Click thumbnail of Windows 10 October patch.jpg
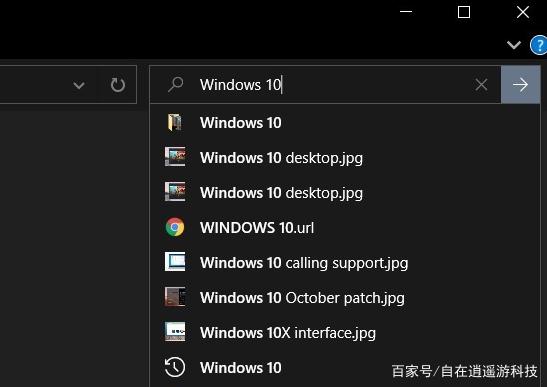Image resolution: width=547 pixels, height=387 pixels. pos(175,297)
